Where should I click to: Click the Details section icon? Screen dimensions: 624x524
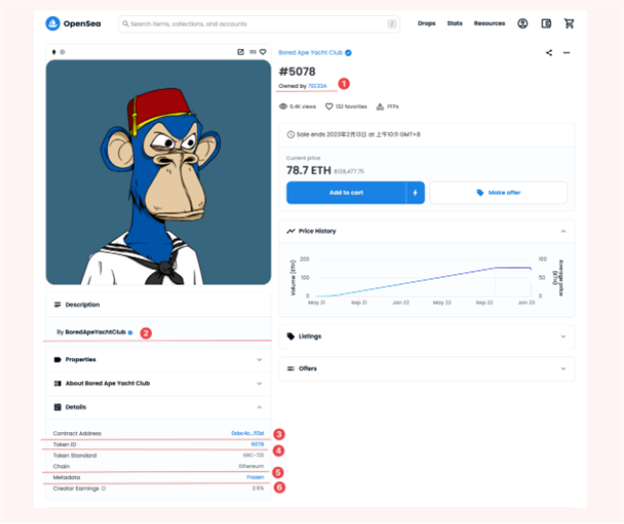(57, 407)
